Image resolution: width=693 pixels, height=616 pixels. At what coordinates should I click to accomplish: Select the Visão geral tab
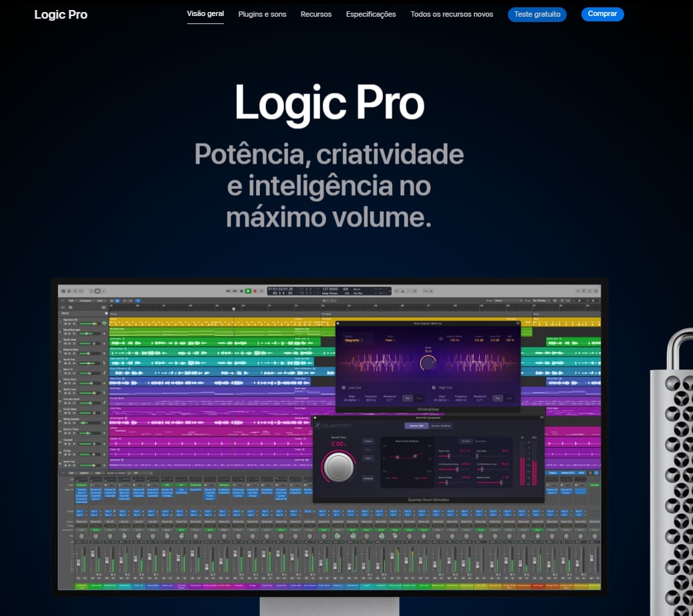point(205,14)
